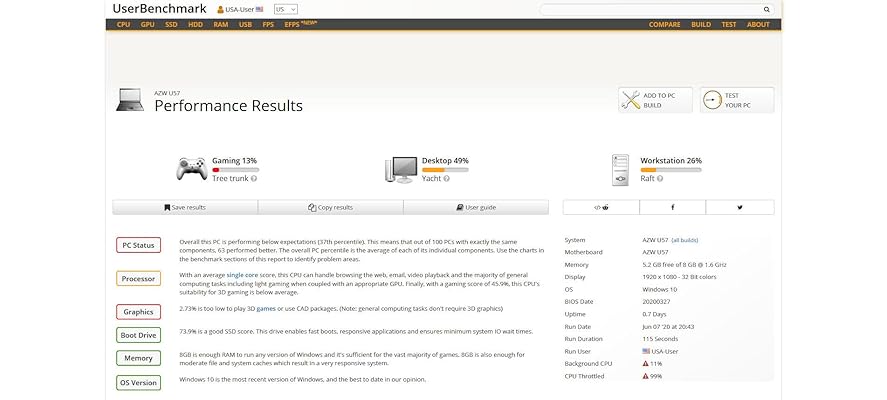Click the Gaming 13% progress bar
887x400 pixels.
click(x=235, y=170)
